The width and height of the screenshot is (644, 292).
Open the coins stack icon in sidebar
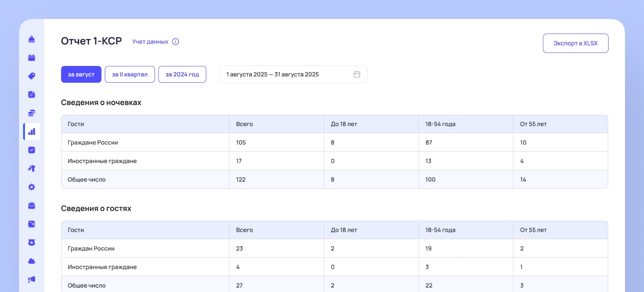click(x=31, y=113)
